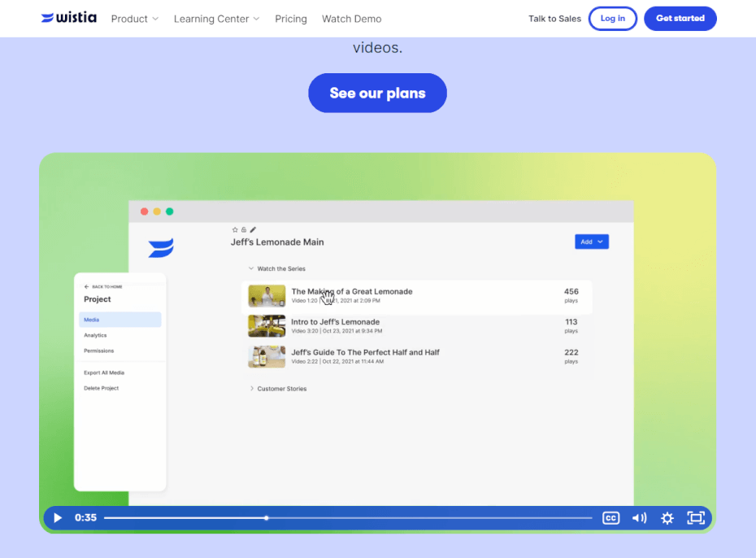Click the fullscreen icon on the player

[696, 518]
